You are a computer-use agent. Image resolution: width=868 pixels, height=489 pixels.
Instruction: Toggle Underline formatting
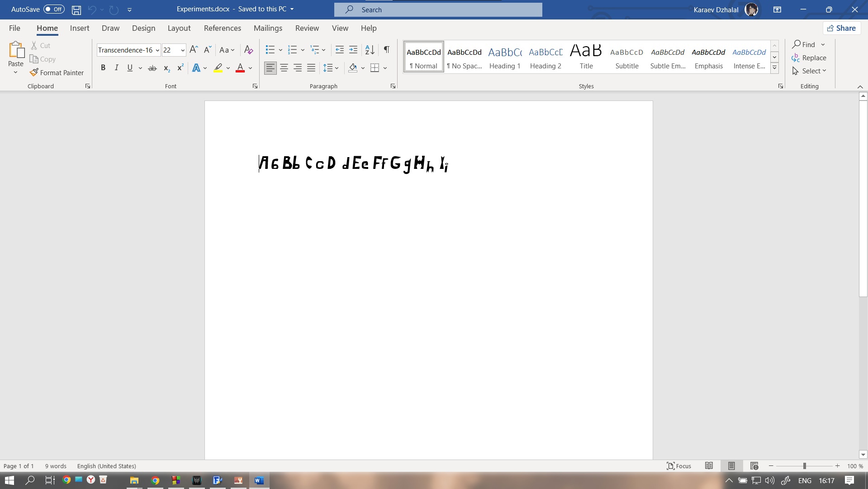pyautogui.click(x=130, y=68)
